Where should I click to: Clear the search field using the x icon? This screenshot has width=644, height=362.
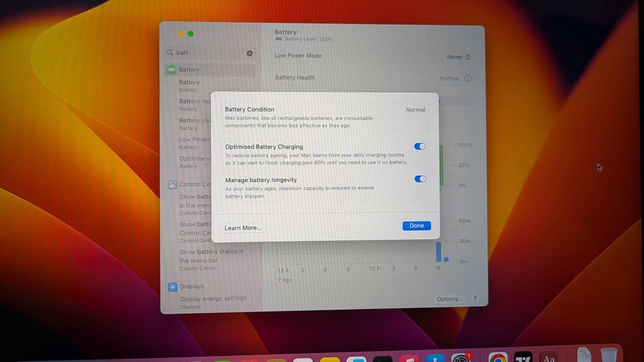click(x=250, y=53)
